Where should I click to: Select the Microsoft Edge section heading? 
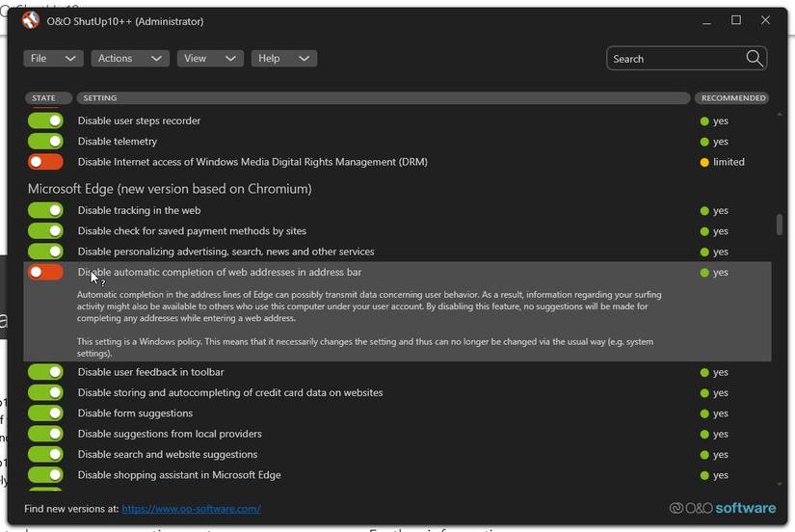[x=170, y=189]
